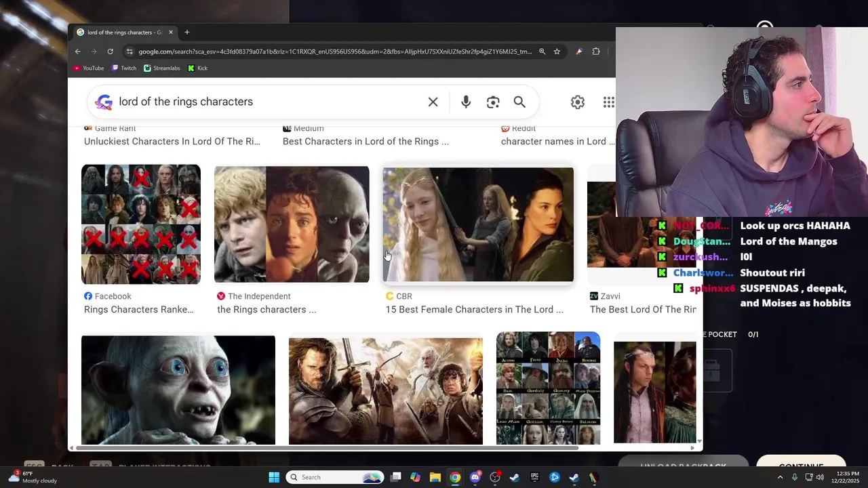868x488 pixels.
Task: Bookmark this page with the star icon
Action: click(557, 52)
